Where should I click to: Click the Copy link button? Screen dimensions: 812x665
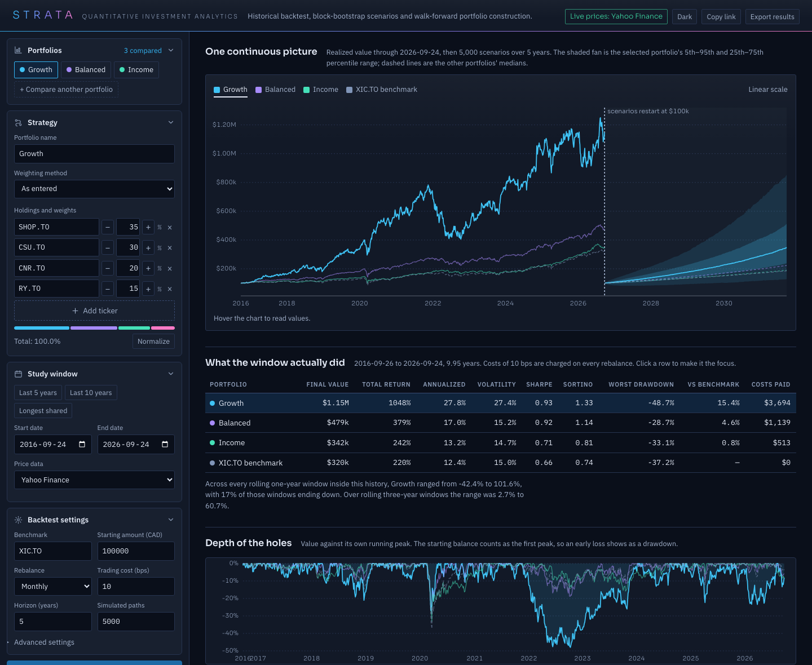pyautogui.click(x=721, y=16)
